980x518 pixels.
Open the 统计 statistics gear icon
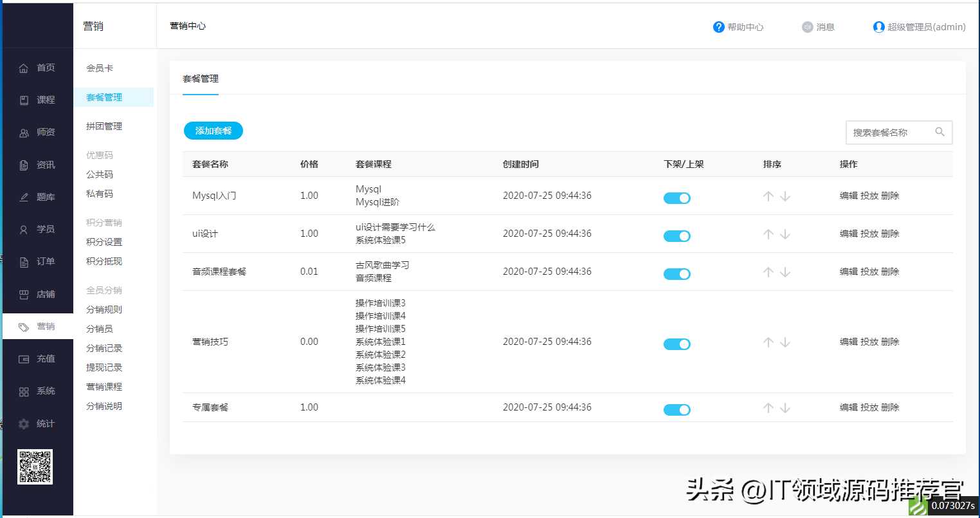(24, 424)
